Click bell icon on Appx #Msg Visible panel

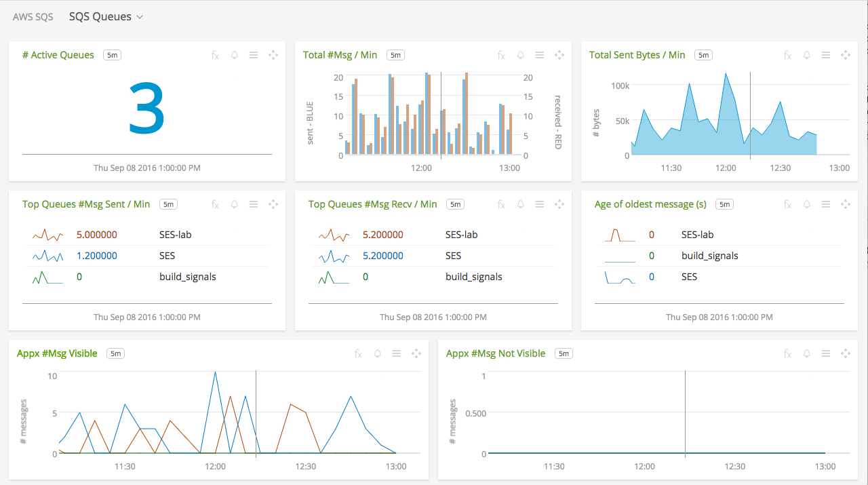[x=378, y=353]
